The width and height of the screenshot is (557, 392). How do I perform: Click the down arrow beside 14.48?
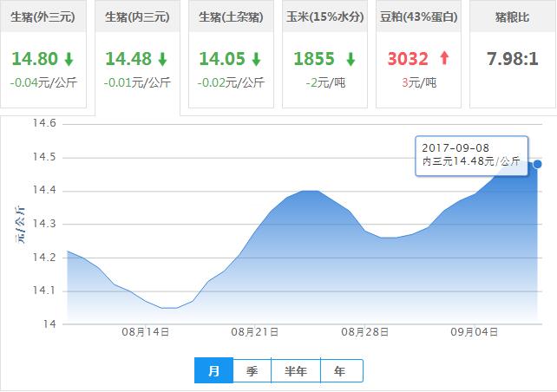pos(163,59)
